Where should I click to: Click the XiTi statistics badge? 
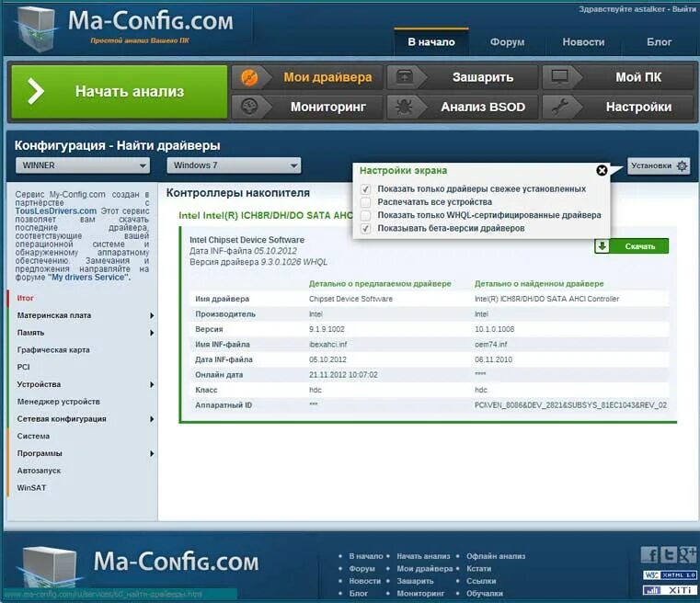point(670,590)
